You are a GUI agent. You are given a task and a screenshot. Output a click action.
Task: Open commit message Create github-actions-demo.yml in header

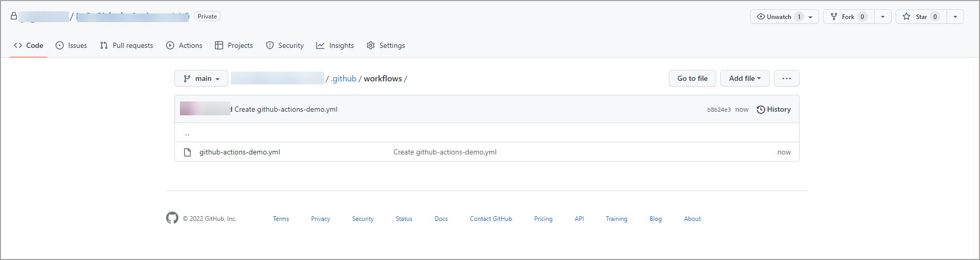tap(286, 109)
